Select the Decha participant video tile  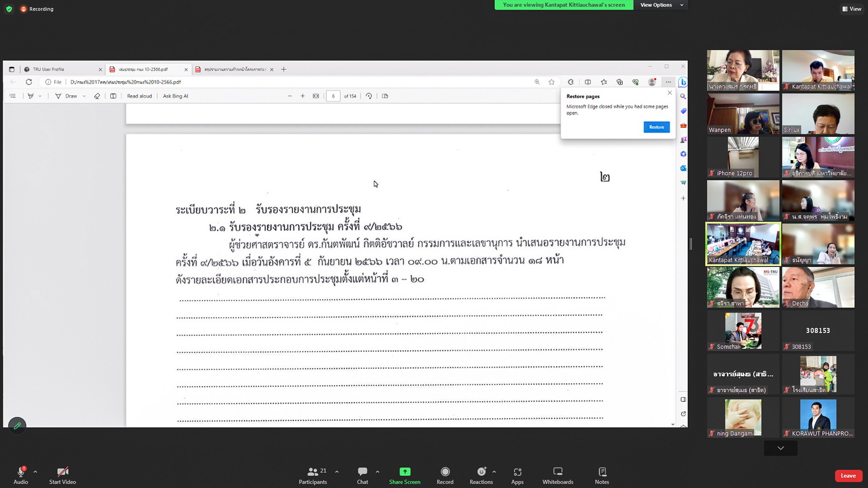(x=818, y=287)
